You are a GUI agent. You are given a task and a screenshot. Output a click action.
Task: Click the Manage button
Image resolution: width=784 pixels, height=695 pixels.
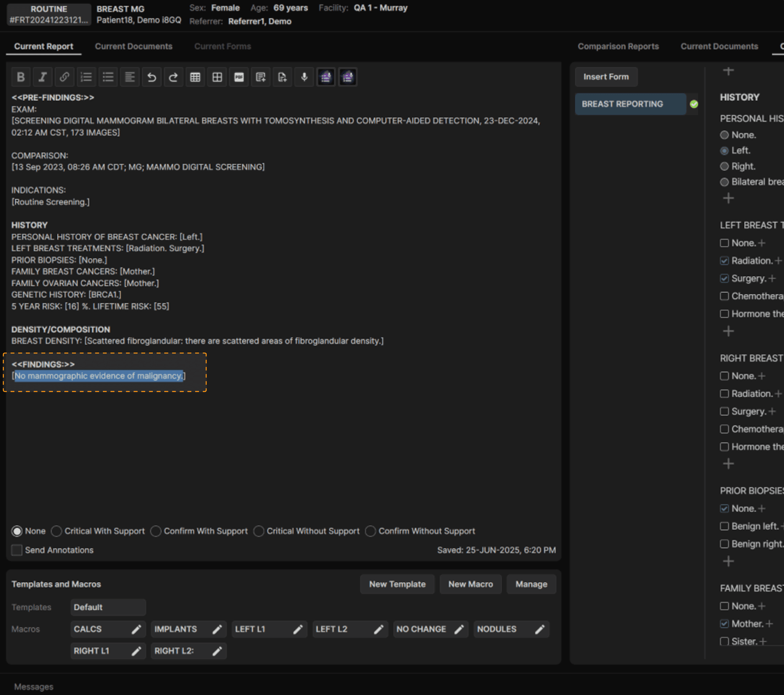(531, 585)
